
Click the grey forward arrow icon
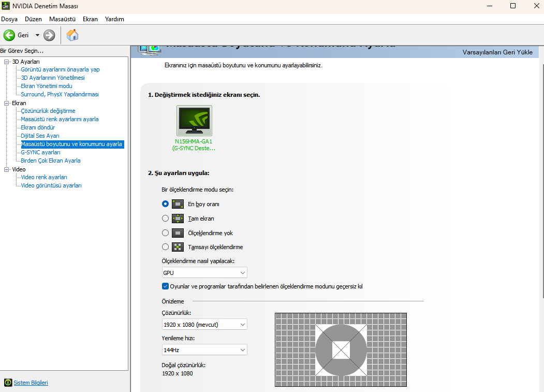tap(49, 35)
